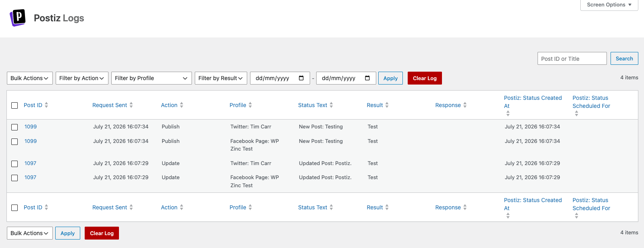Sort by top Action column header
The height and width of the screenshot is (248, 644).
pos(169,105)
